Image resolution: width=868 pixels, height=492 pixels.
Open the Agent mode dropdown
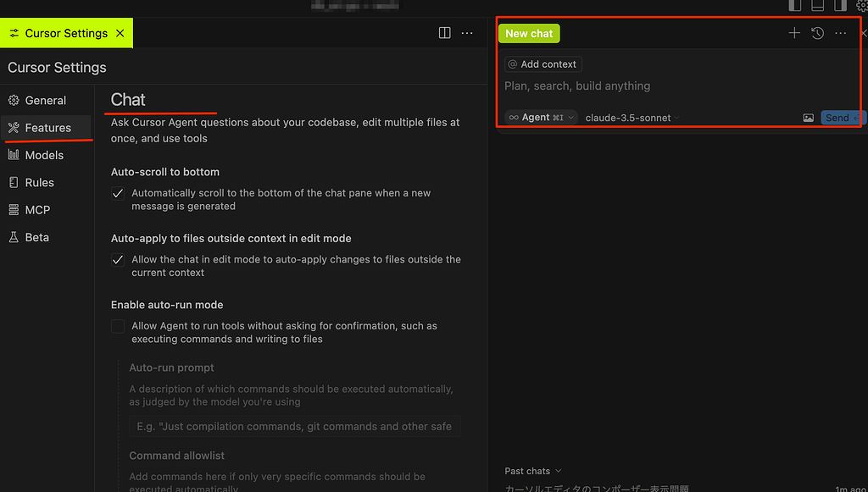coord(540,117)
